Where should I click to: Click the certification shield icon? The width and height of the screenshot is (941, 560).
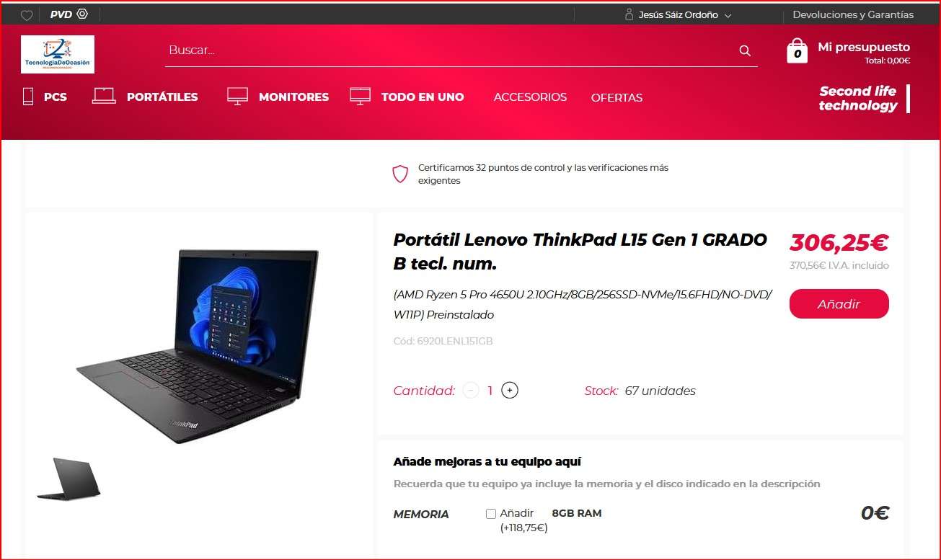[400, 174]
